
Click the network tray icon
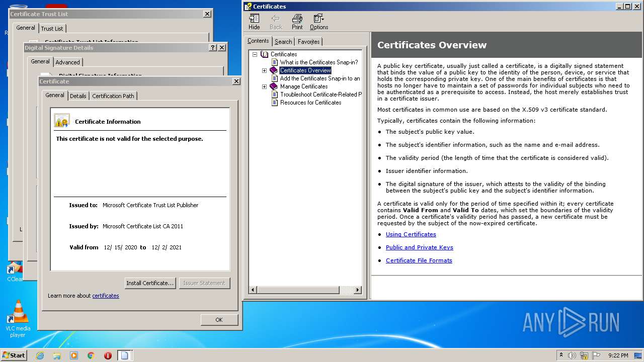(584, 355)
